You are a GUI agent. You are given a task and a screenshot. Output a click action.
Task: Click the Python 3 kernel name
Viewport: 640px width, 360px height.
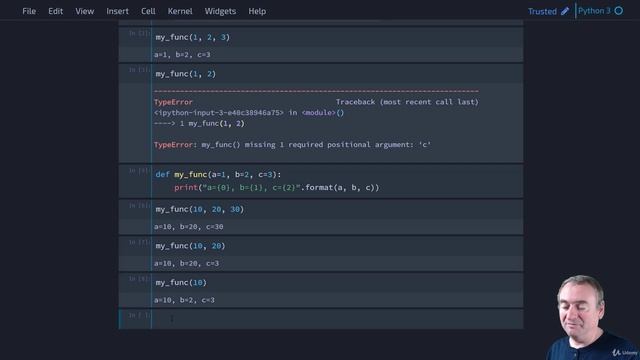(594, 11)
